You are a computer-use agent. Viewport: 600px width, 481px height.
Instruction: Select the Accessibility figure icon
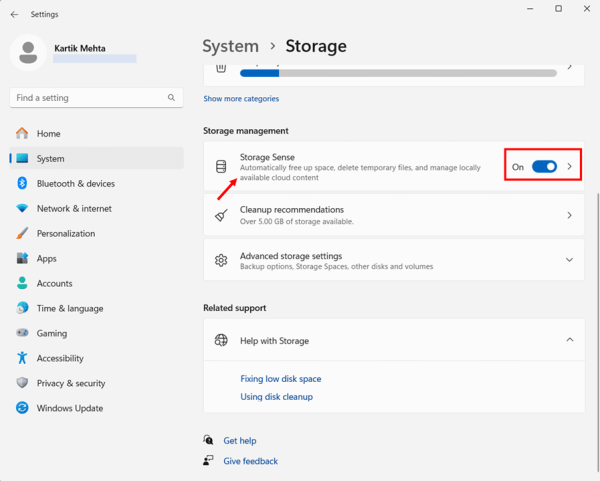click(x=22, y=358)
